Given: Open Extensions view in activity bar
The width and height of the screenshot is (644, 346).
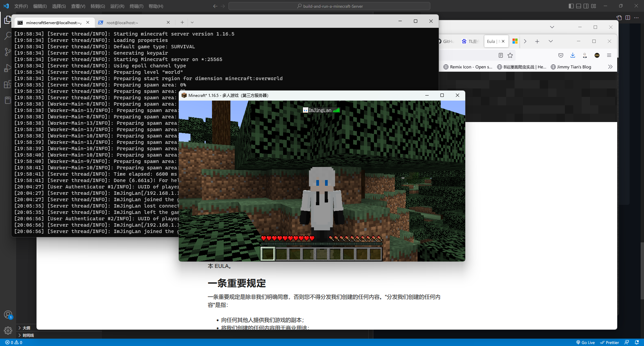Looking at the screenshot, I should click(x=7, y=84).
